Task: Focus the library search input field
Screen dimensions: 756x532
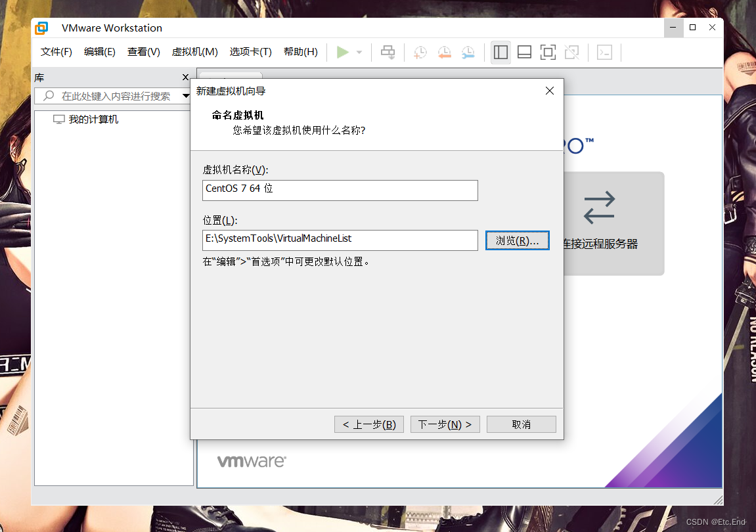Action: (x=116, y=96)
